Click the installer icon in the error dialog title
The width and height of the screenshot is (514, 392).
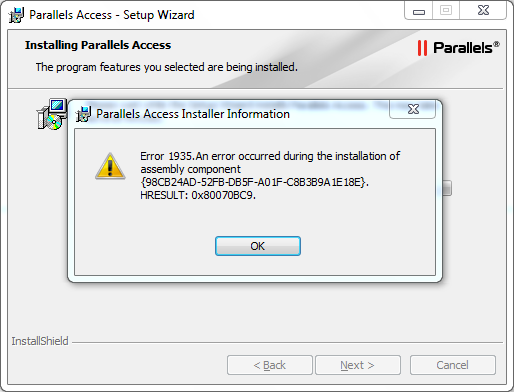point(83,114)
